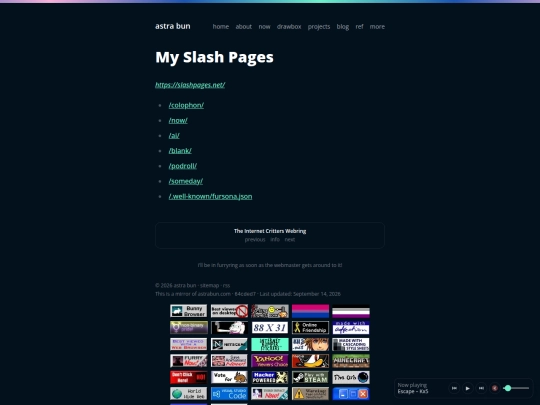Click the 'Best viewed on desktop' badge
Screen dimensions: 540x405
229,311
